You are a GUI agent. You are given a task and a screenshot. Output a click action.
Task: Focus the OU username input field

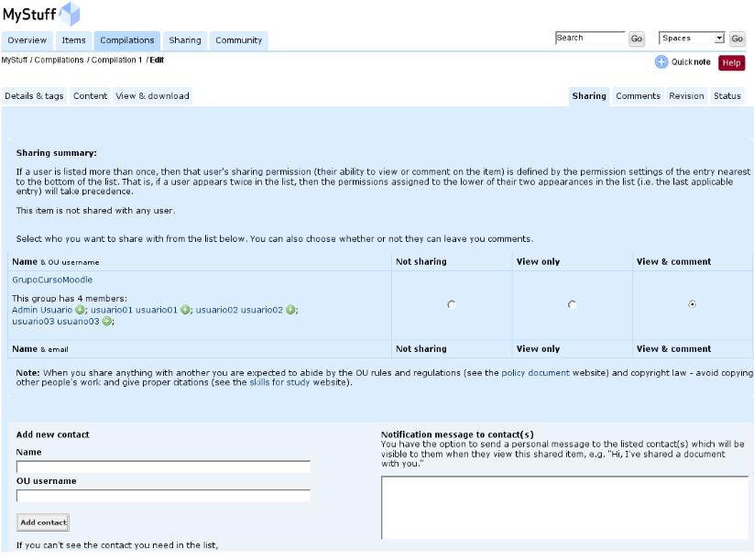pos(163,496)
